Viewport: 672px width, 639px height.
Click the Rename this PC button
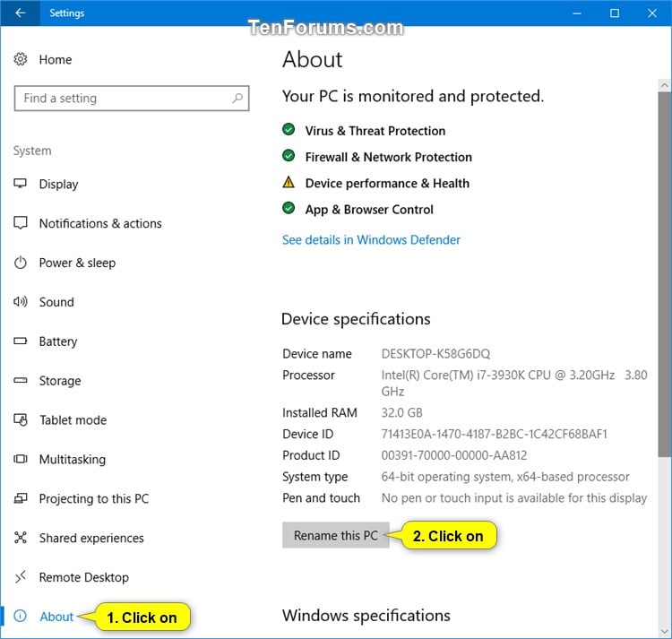tap(336, 535)
